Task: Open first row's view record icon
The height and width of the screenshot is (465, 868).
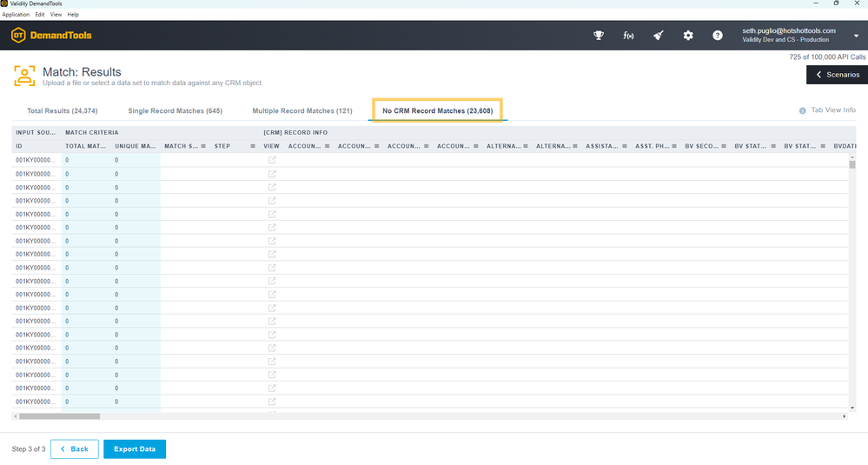Action: pyautogui.click(x=272, y=160)
